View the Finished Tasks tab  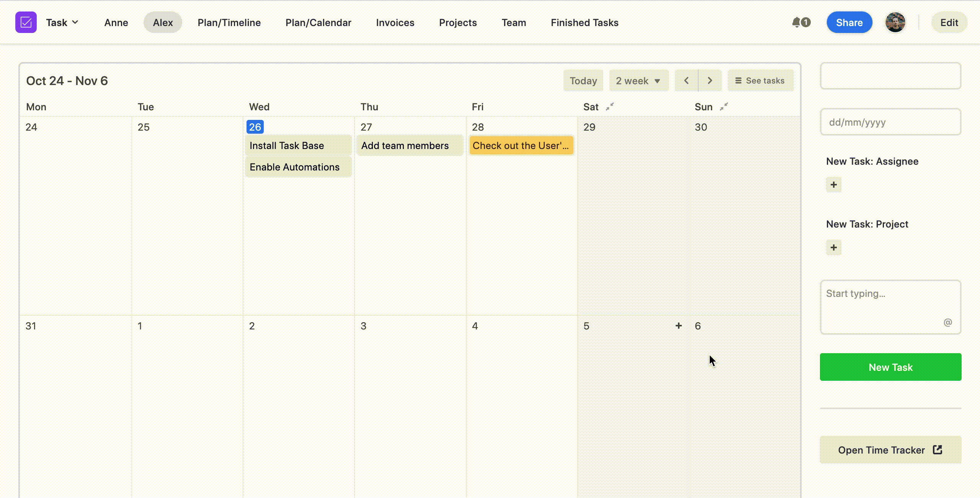[x=585, y=23]
